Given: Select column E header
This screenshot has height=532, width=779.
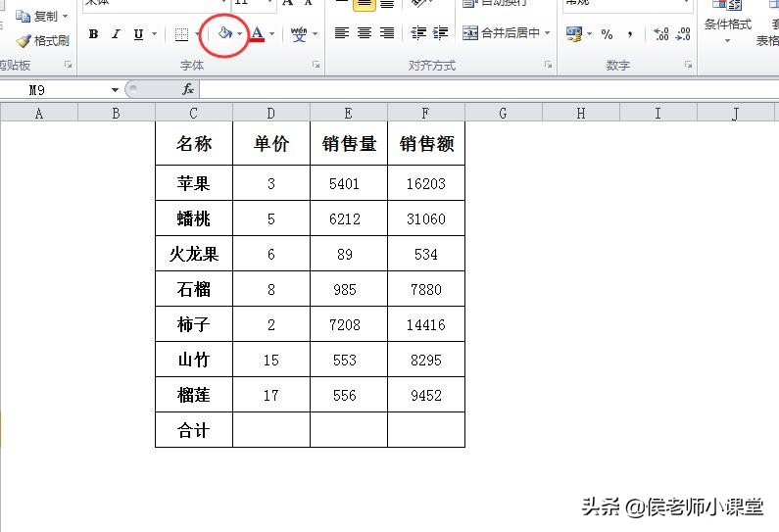Looking at the screenshot, I should point(349,114).
